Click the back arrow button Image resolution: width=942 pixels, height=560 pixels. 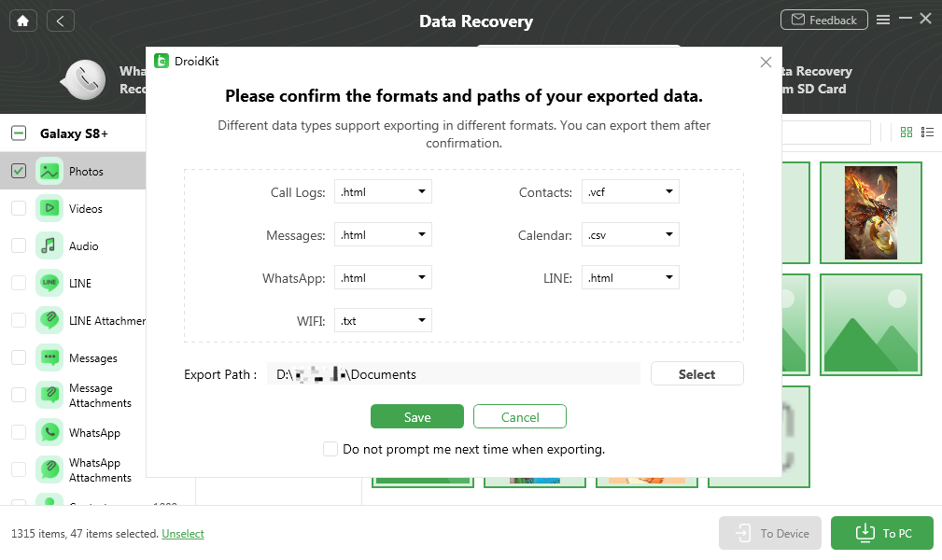pyautogui.click(x=60, y=21)
